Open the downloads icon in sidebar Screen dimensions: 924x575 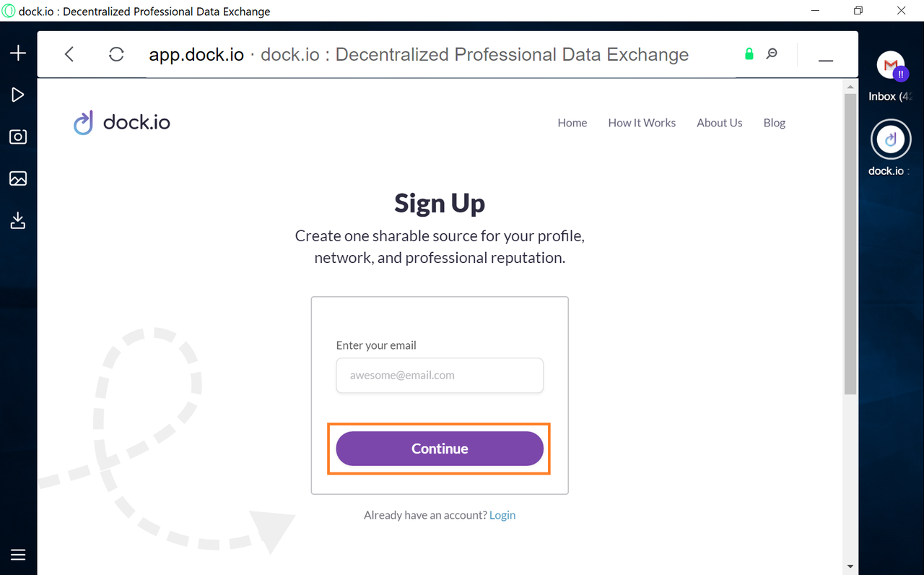(18, 220)
